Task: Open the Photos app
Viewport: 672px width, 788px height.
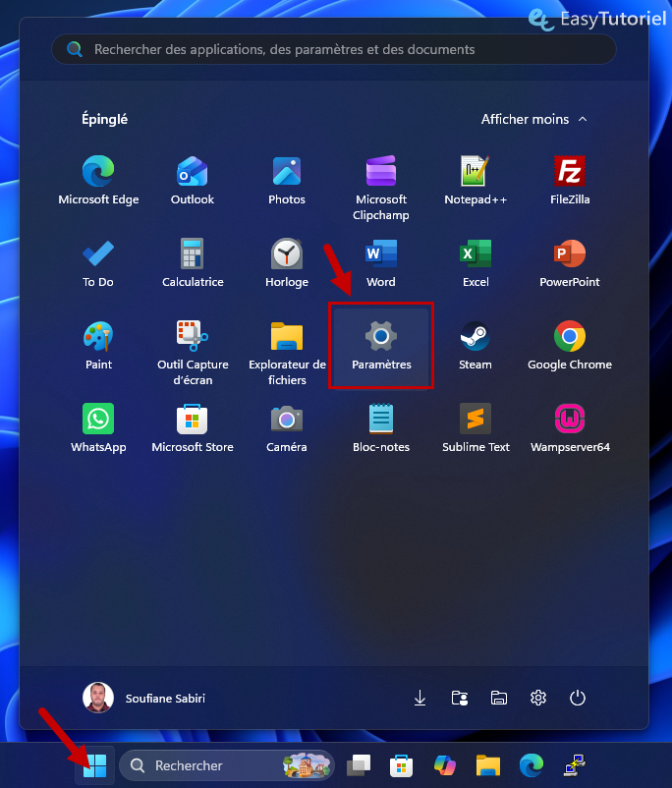Action: tap(287, 181)
